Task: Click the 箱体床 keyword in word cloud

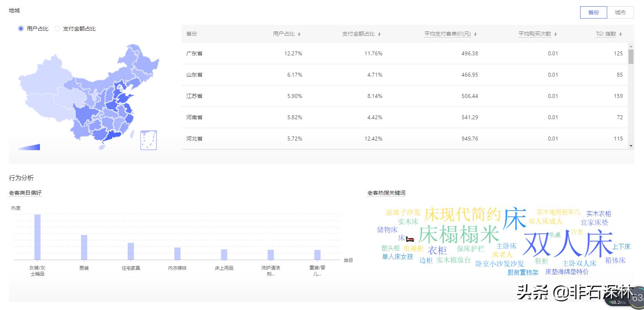Action: click(x=615, y=260)
